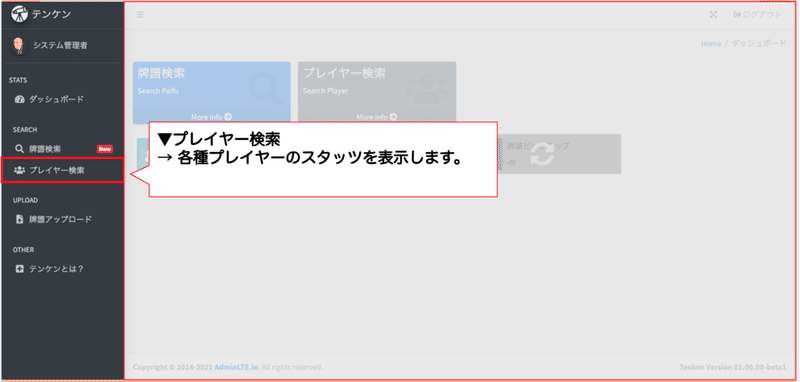Click the large magnifier icon on Paifu card
The image size is (800, 382).
click(x=265, y=88)
